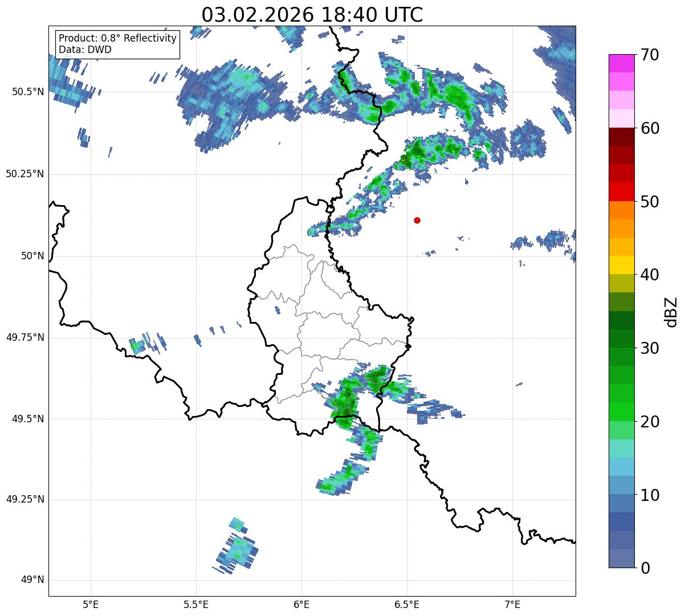Click the "Product: 0.8° Reflectivity" label
This screenshot has height=616, width=685.
pos(118,38)
